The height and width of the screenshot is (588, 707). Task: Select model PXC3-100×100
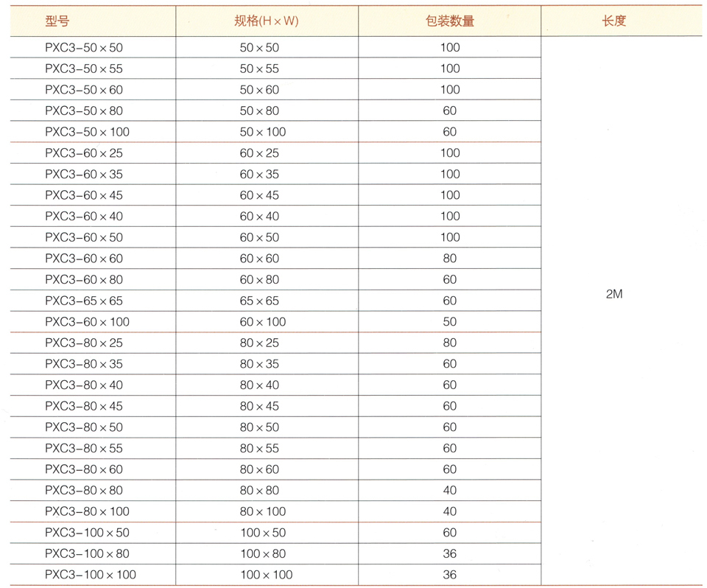90,575
